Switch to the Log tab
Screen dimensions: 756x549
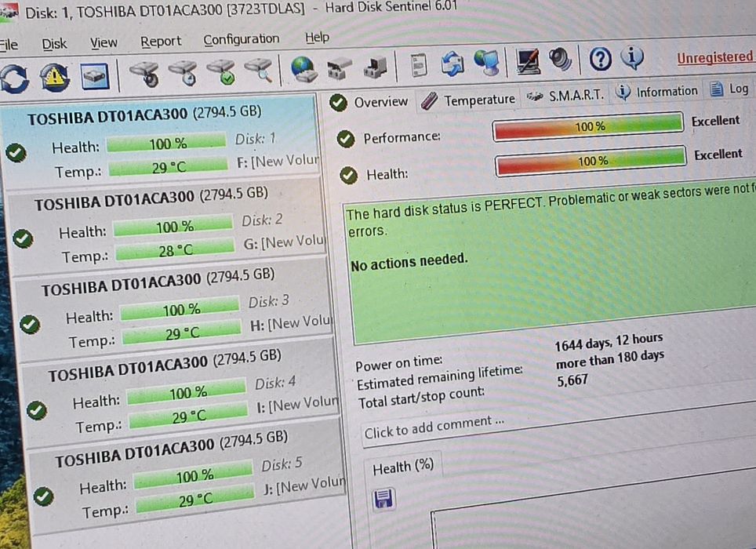(729, 89)
